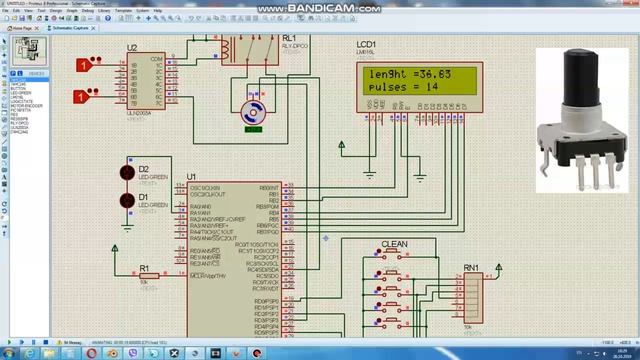Switch to the Home Page tab
The height and width of the screenshot is (360, 640).
20,28
